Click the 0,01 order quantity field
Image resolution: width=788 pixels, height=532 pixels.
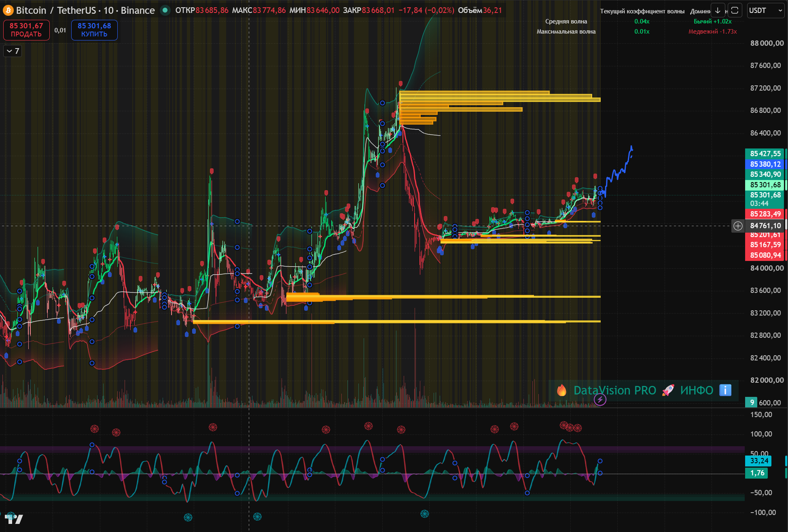point(60,30)
